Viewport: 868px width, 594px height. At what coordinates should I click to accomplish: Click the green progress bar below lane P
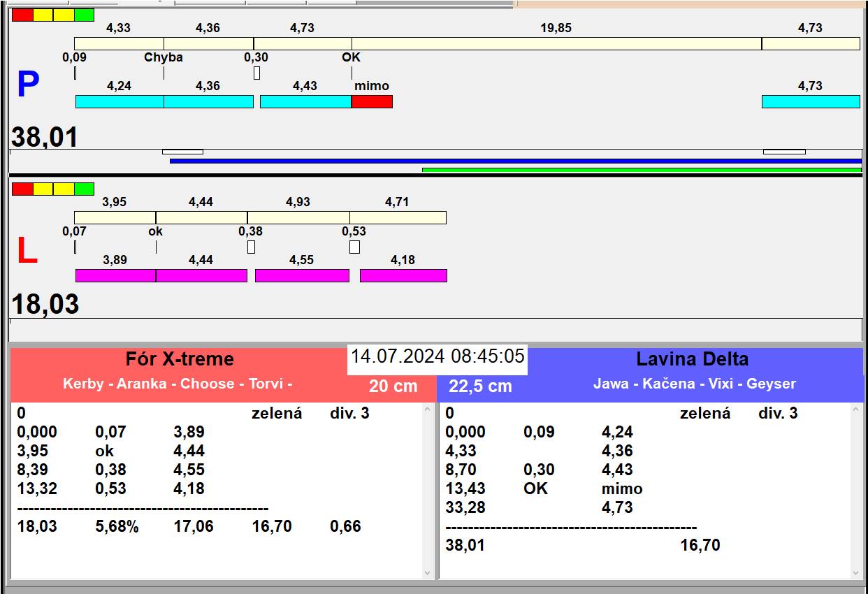(x=641, y=169)
